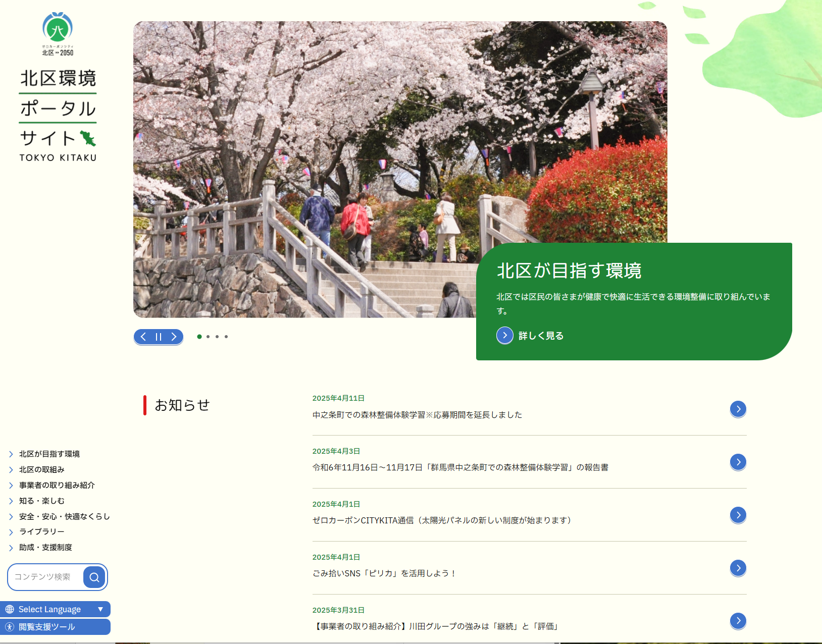
Task: Open the 詳しく見る link text
Action: (541, 336)
